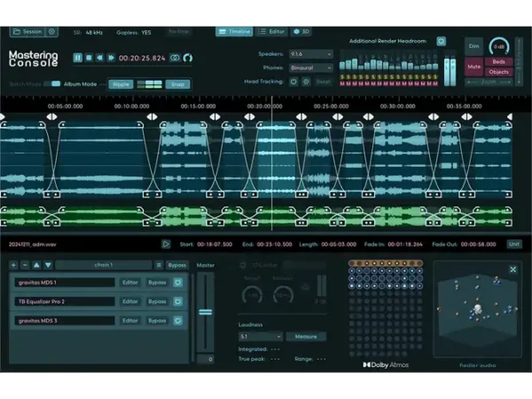
Task: Move plugin up with up arrow
Action: click(x=36, y=265)
